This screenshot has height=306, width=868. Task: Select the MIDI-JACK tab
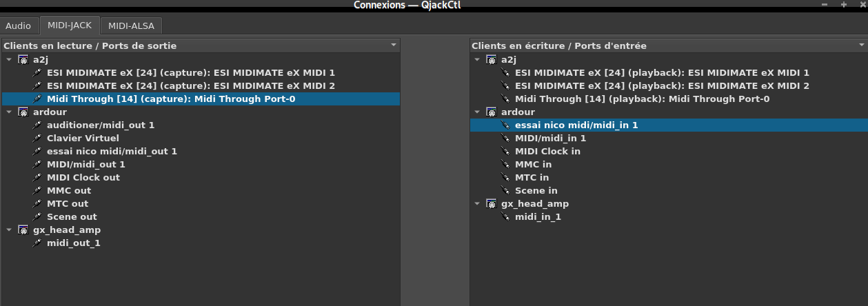click(69, 26)
